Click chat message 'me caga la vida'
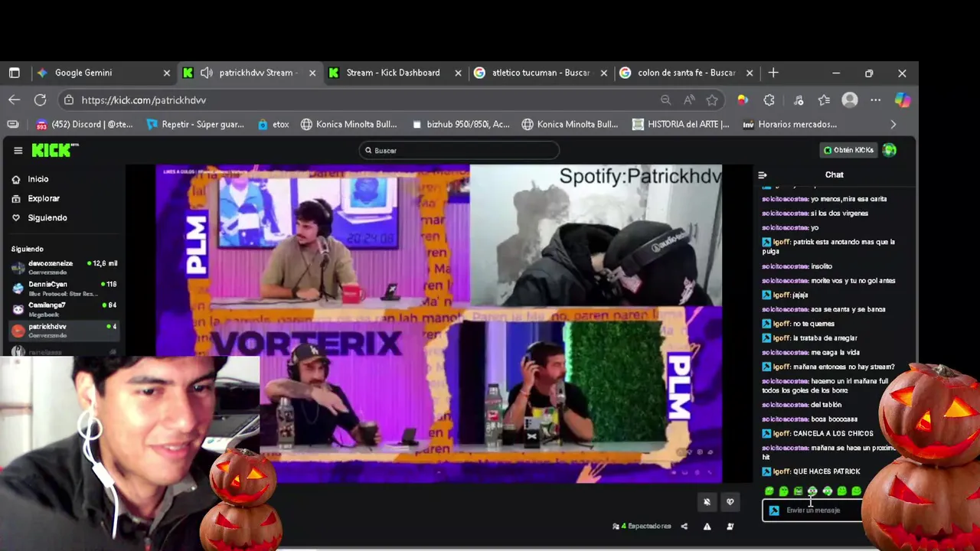 point(835,353)
